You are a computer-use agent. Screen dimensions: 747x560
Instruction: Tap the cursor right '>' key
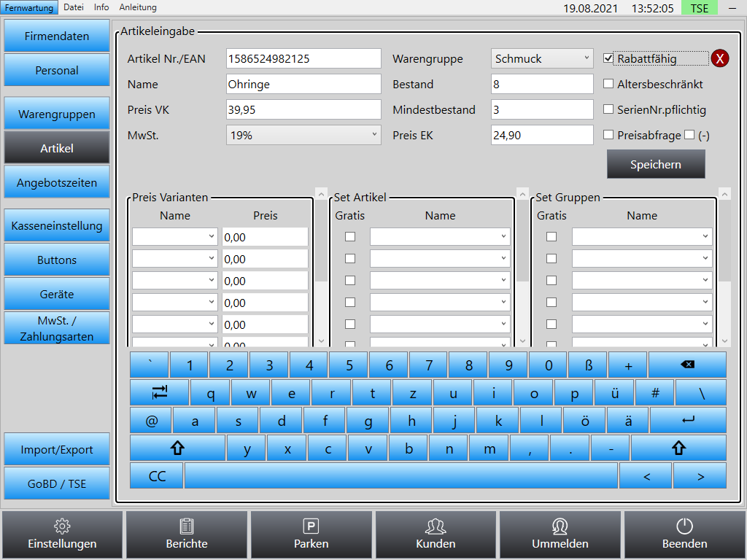[700, 475]
